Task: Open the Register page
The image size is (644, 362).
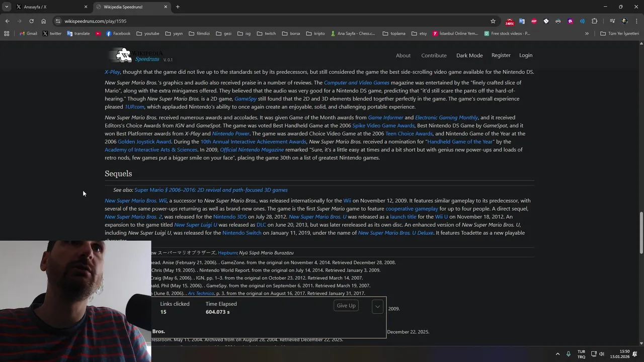Action: click(x=501, y=55)
